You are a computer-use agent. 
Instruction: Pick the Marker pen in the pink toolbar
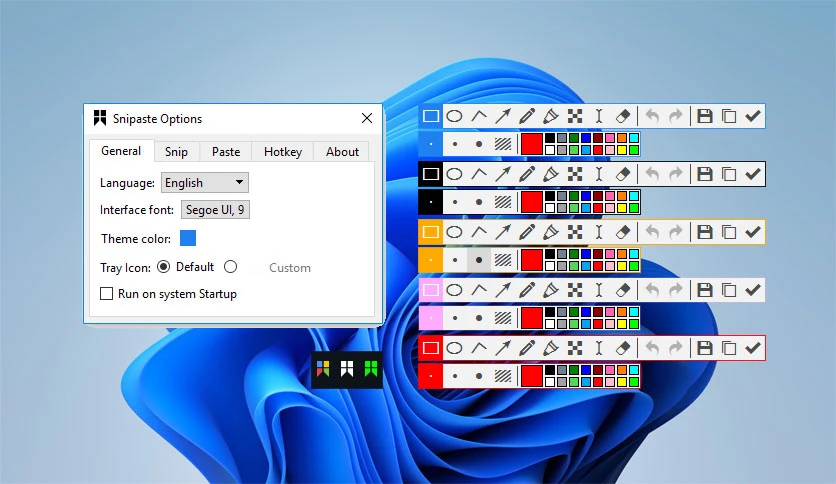tap(551, 290)
